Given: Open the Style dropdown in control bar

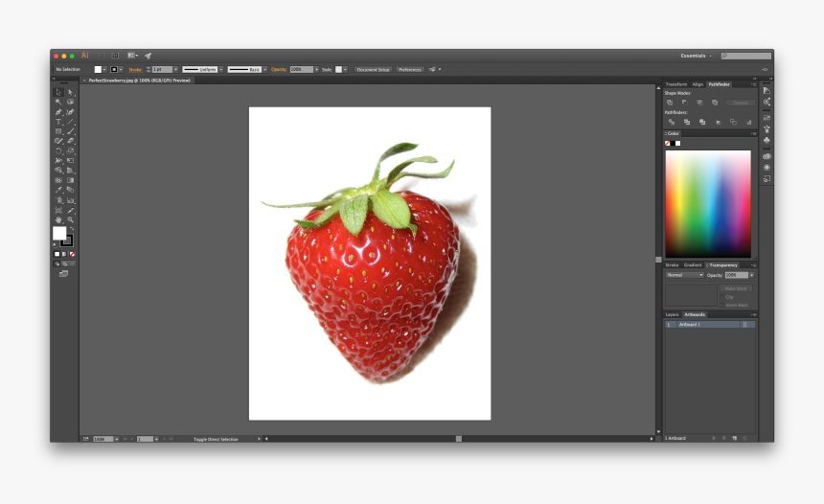Looking at the screenshot, I should 345,69.
